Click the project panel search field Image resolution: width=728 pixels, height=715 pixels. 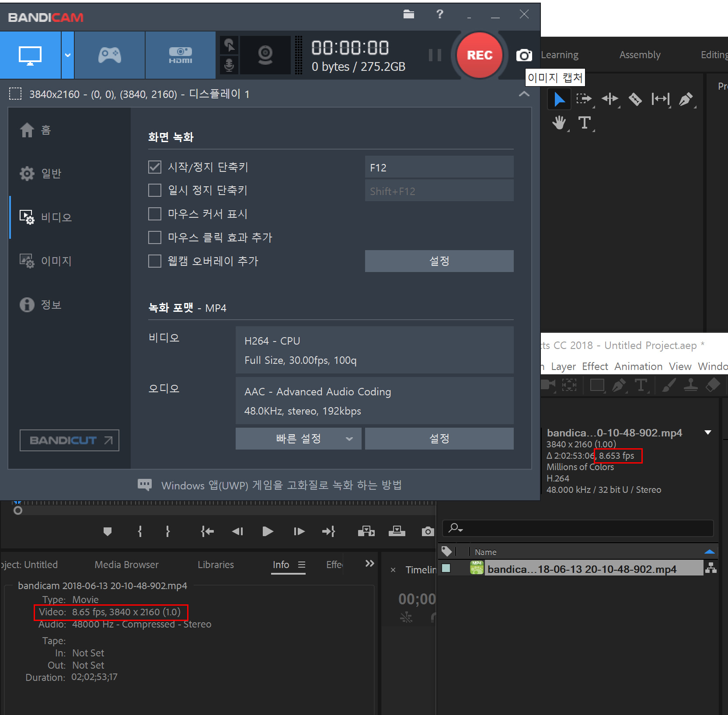tap(578, 528)
